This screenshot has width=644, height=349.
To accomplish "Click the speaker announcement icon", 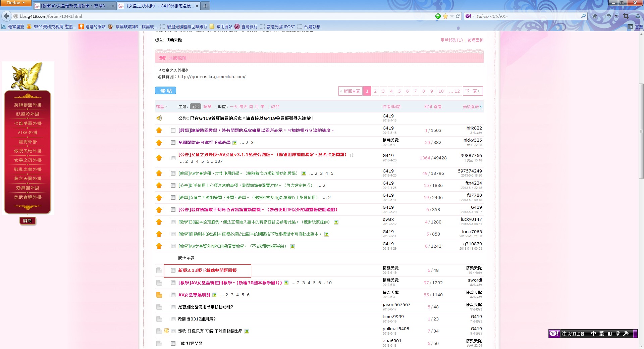I will tap(159, 118).
